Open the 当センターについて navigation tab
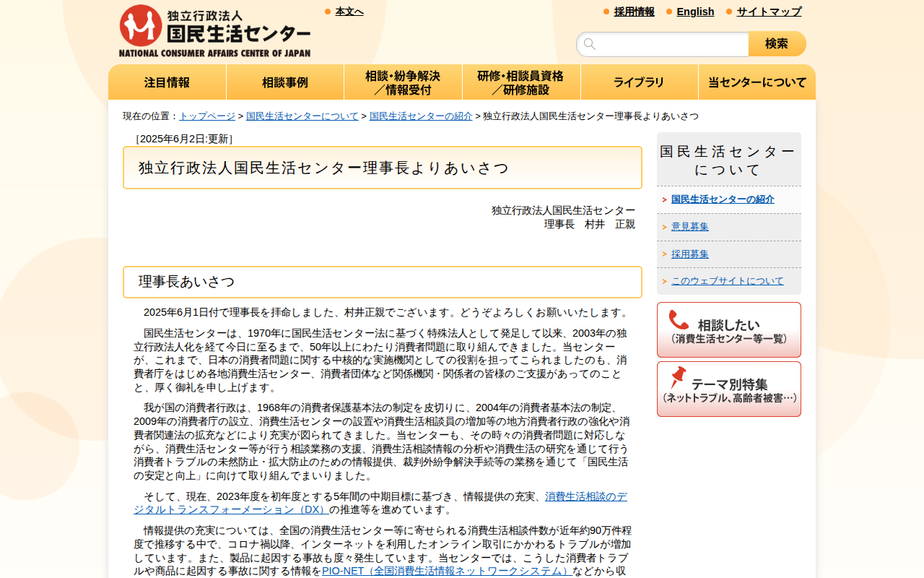 [757, 82]
